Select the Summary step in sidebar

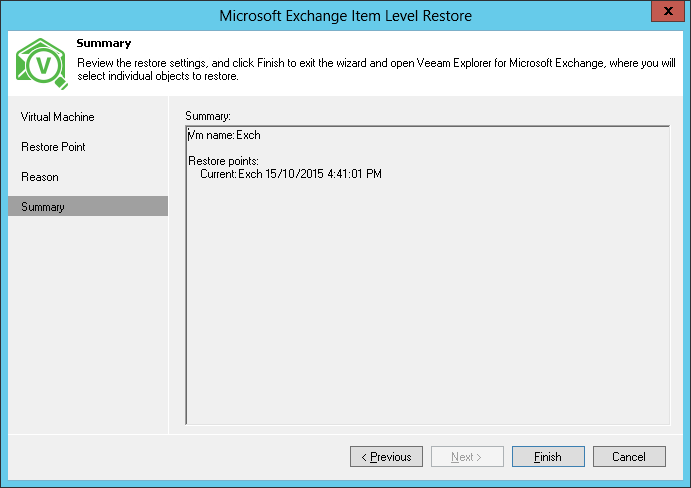(88, 206)
